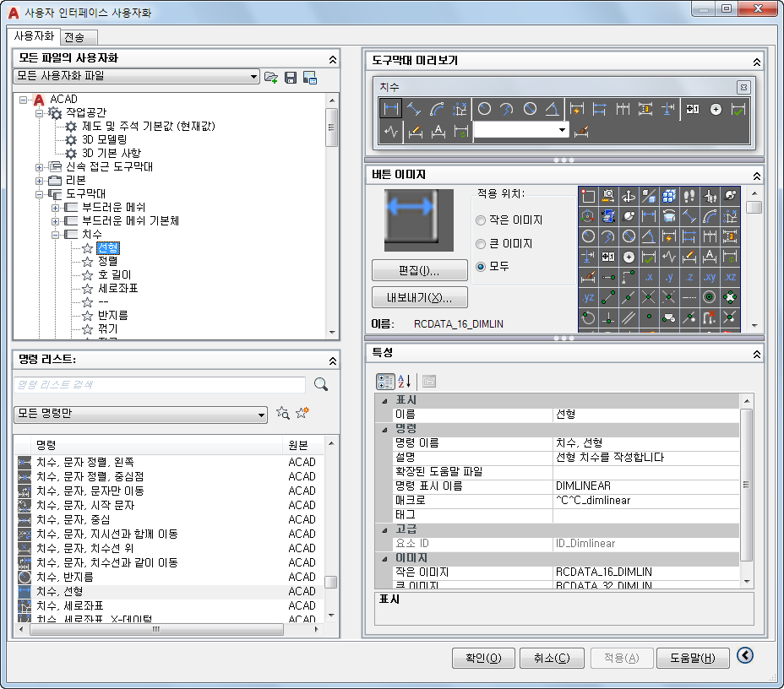
Task: Select the aligned dimension icon in toolbar preview
Action: [x=414, y=108]
